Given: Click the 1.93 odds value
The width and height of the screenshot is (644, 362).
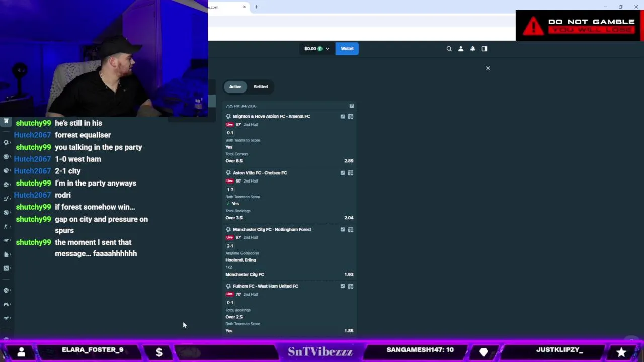Looking at the screenshot, I should [x=349, y=275].
